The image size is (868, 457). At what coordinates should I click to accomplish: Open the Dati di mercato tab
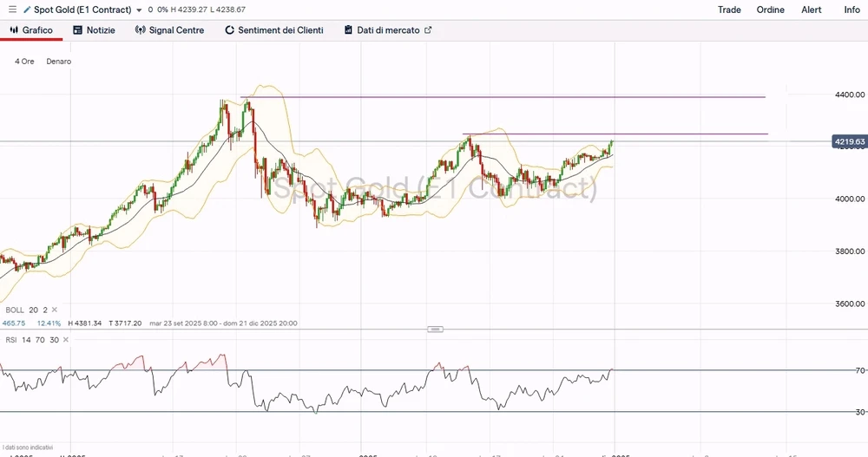pyautogui.click(x=387, y=30)
